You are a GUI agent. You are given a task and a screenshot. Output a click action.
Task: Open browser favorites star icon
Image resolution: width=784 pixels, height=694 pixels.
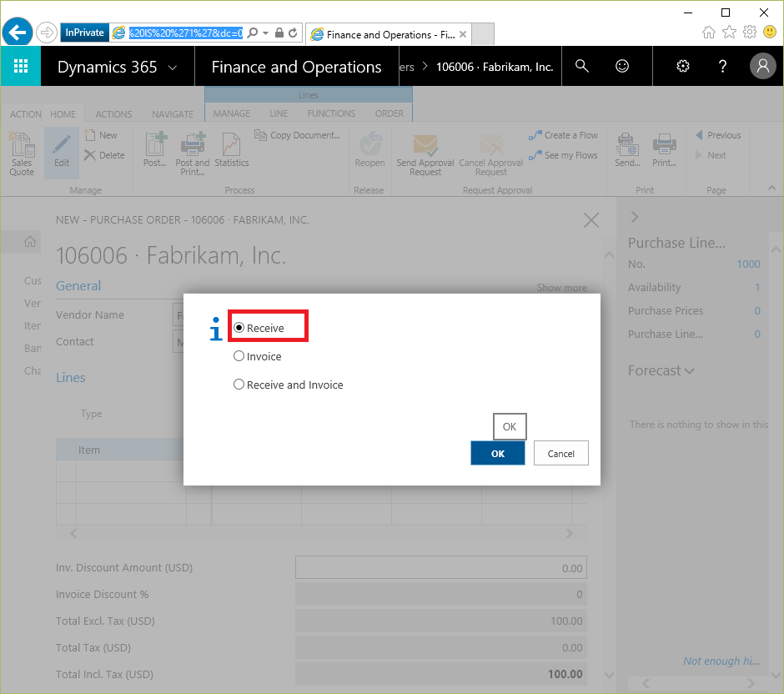click(730, 33)
